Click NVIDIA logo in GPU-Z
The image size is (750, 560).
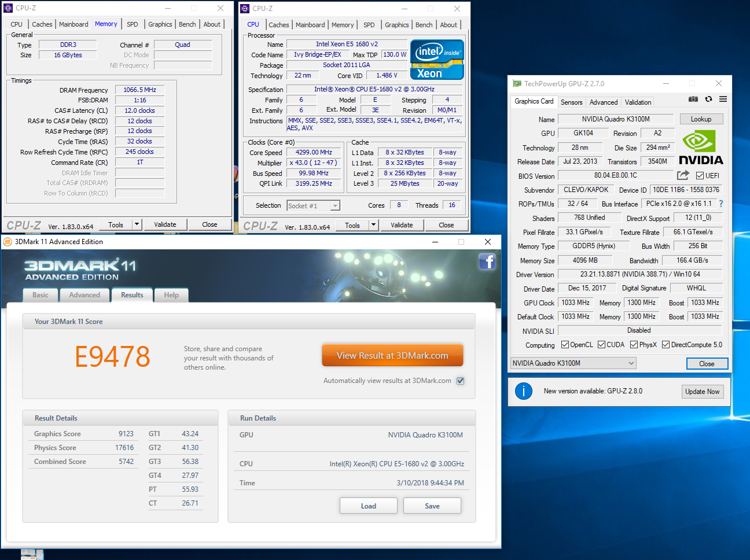coord(701,148)
